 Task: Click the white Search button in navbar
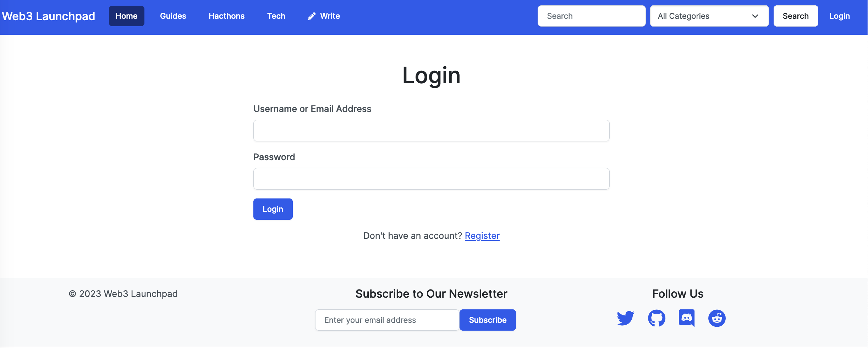point(796,16)
